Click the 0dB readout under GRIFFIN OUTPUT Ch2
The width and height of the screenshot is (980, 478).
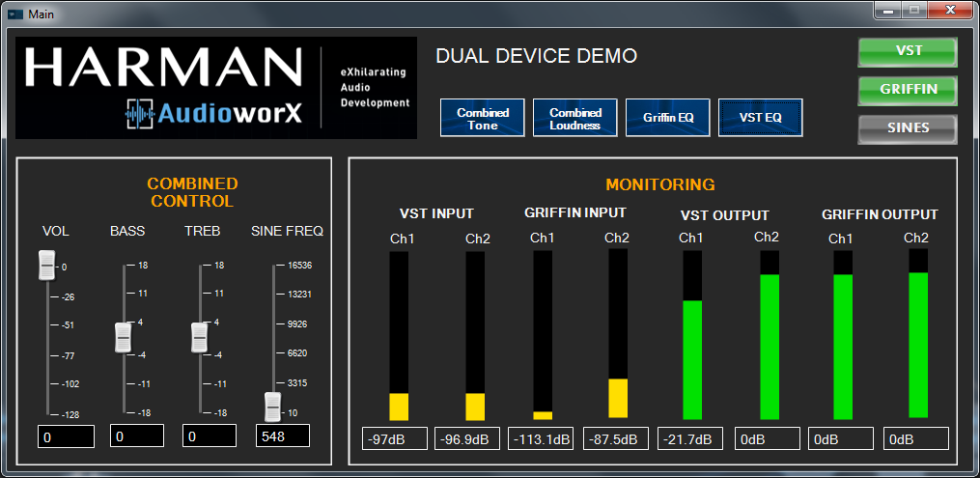pyautogui.click(x=915, y=438)
